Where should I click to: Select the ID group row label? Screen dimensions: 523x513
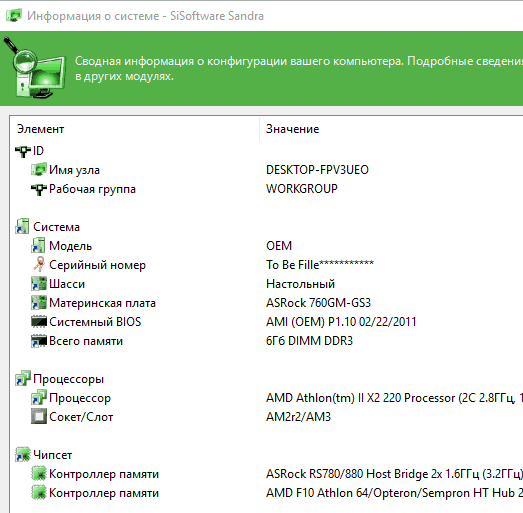[x=38, y=151]
